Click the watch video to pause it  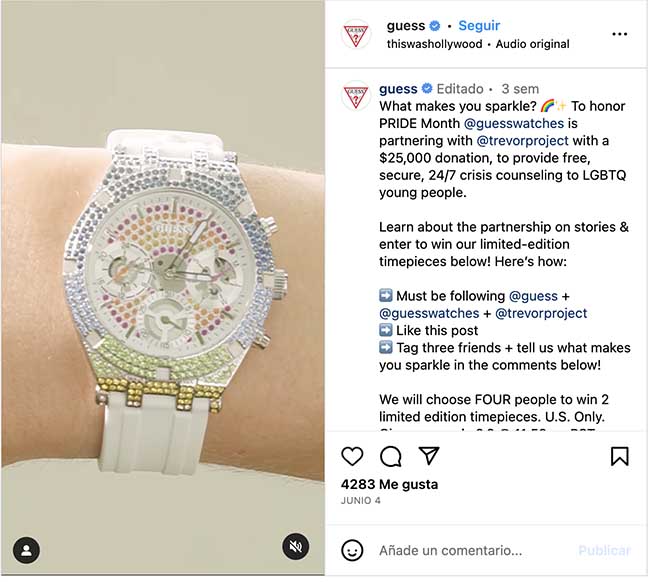pos(163,288)
